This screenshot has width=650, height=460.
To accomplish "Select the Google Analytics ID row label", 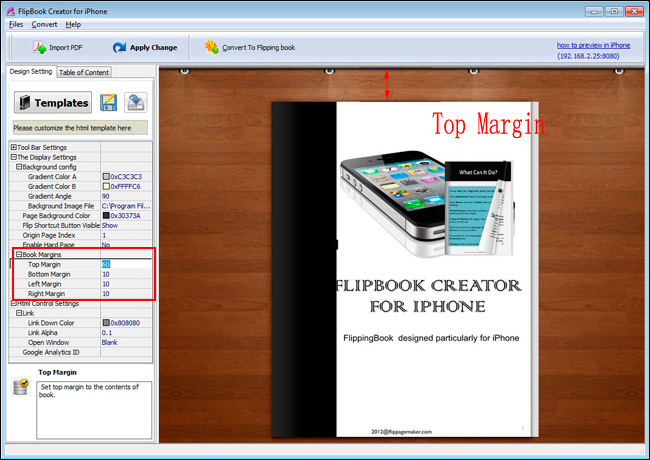I will click(x=51, y=352).
